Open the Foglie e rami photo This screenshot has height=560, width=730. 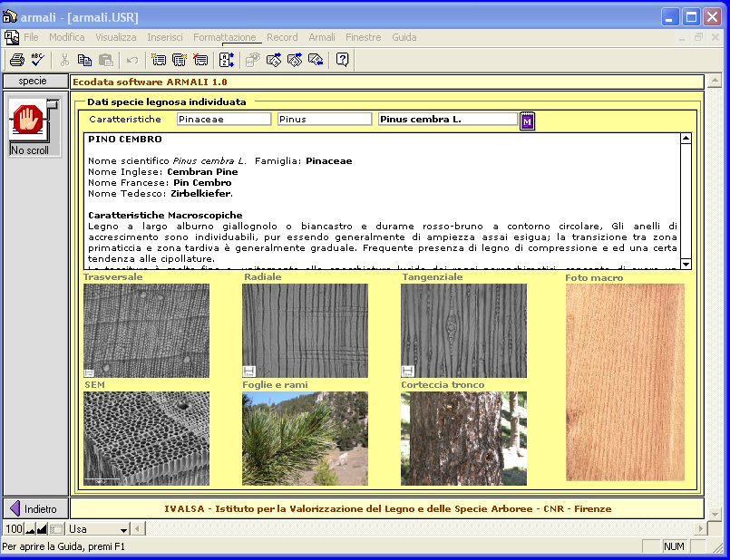(x=305, y=439)
